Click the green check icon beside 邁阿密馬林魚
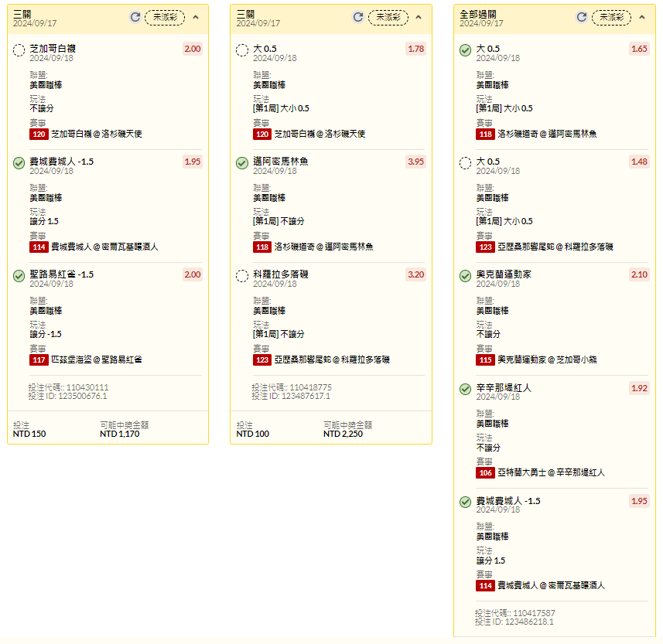This screenshot has width=663, height=644. pyautogui.click(x=242, y=163)
